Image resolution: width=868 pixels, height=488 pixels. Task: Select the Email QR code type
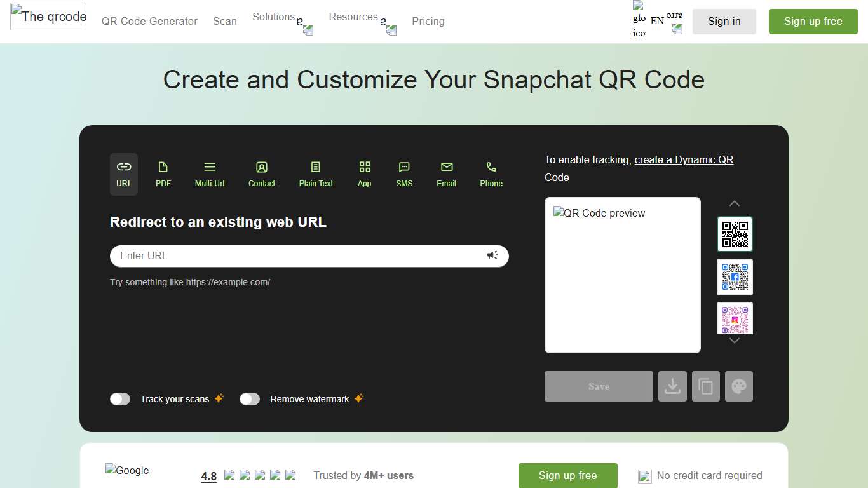point(446,173)
